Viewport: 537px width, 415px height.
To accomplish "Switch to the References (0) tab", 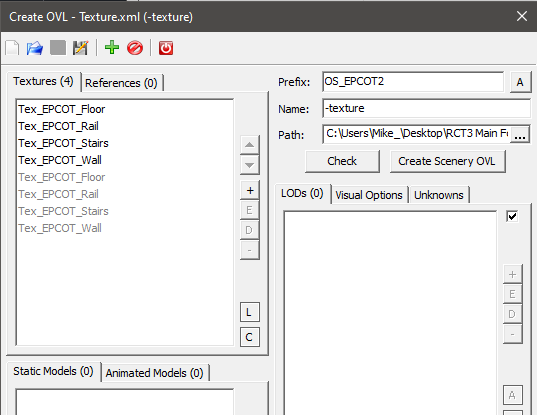I will click(x=121, y=83).
